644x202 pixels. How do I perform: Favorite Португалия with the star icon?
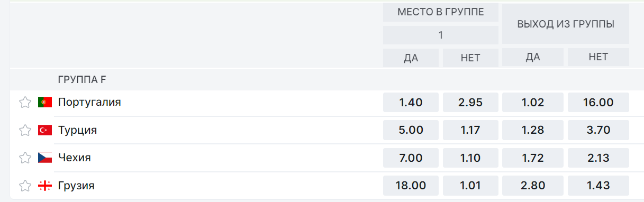tap(25, 103)
